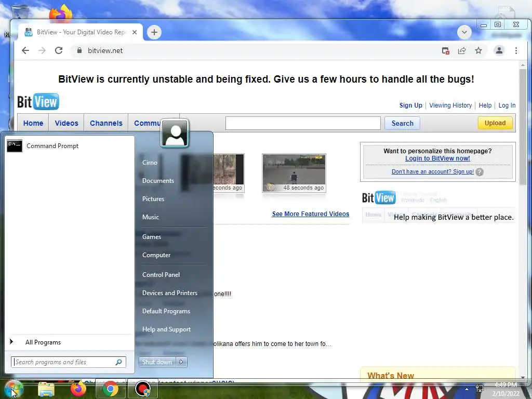
Task: Open the Community tab on BitView
Action: click(x=147, y=123)
